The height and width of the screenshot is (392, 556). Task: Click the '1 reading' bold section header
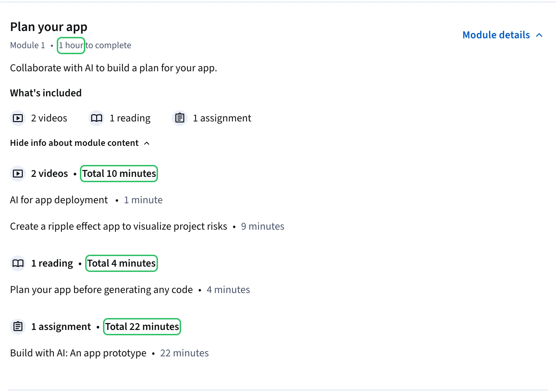[52, 263]
